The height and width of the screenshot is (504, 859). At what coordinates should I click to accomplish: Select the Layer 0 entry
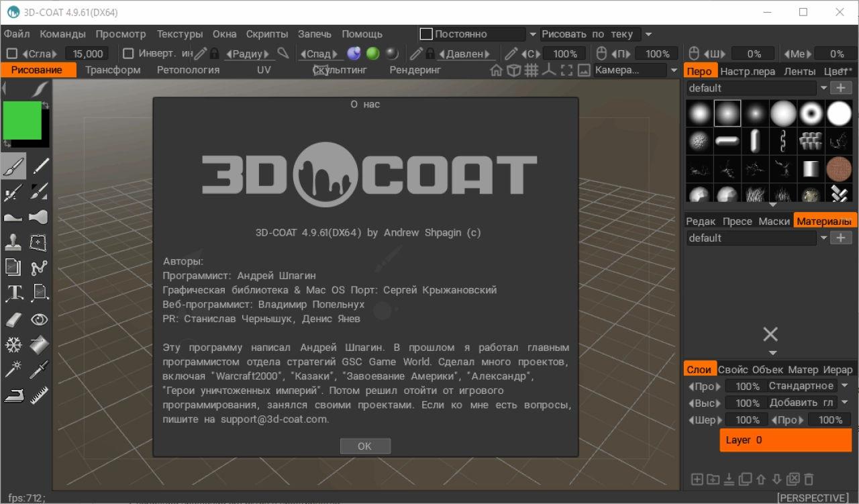click(786, 440)
